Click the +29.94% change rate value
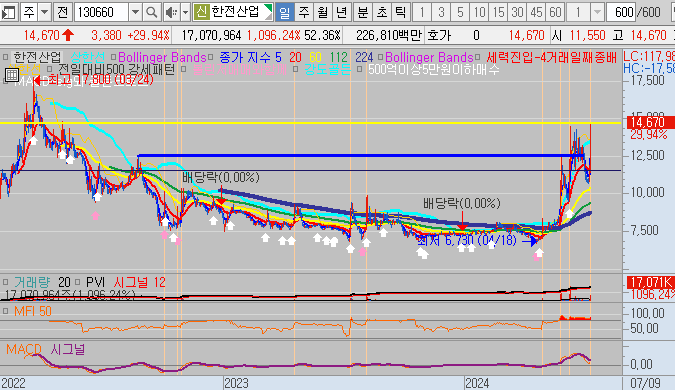This screenshot has width=675, height=390. 148,35
